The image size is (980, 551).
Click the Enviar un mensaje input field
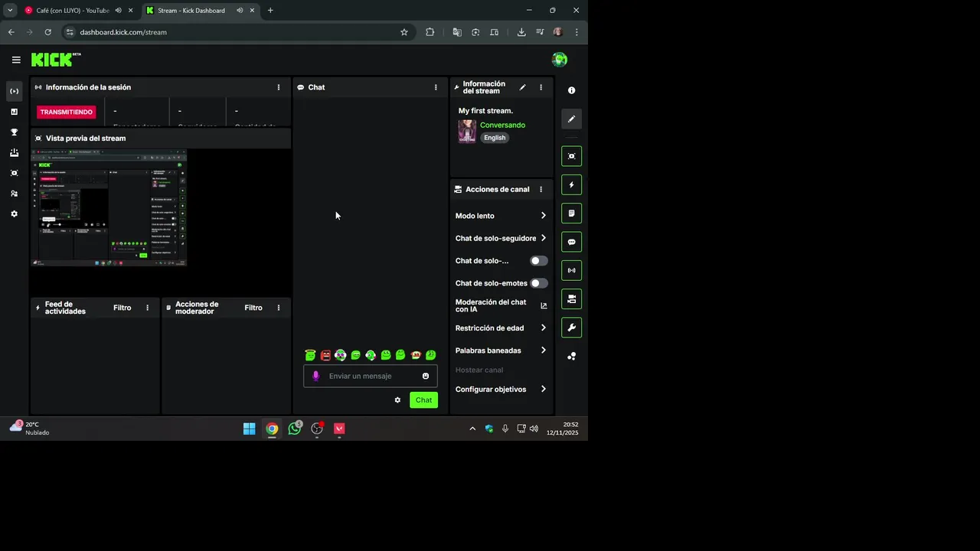pos(371,376)
